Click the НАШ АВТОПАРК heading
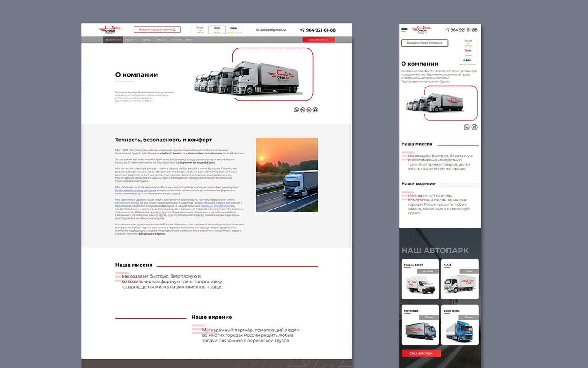 coord(435,250)
